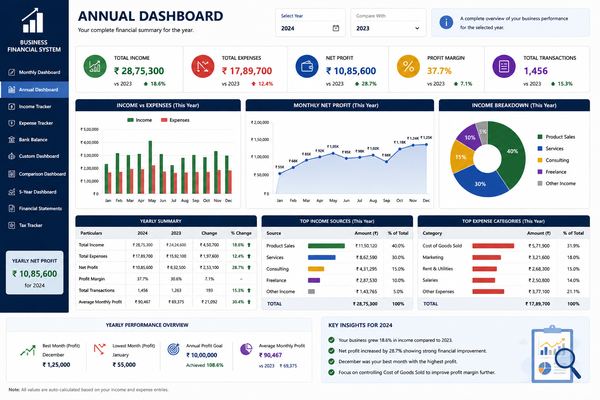Screen dimensions: 600x400
Task: Open the Income Tracker page
Action: (34, 106)
